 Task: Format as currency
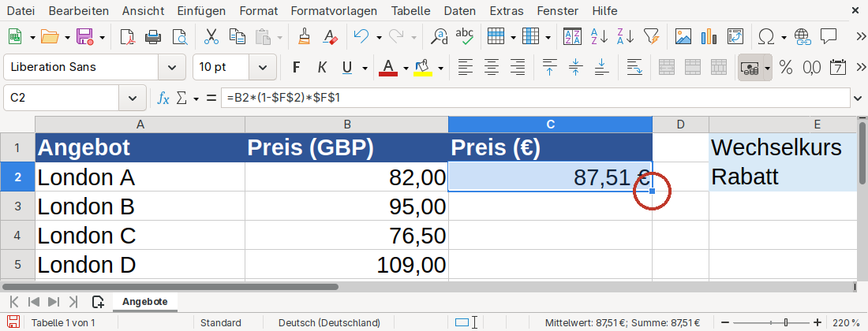coord(750,68)
